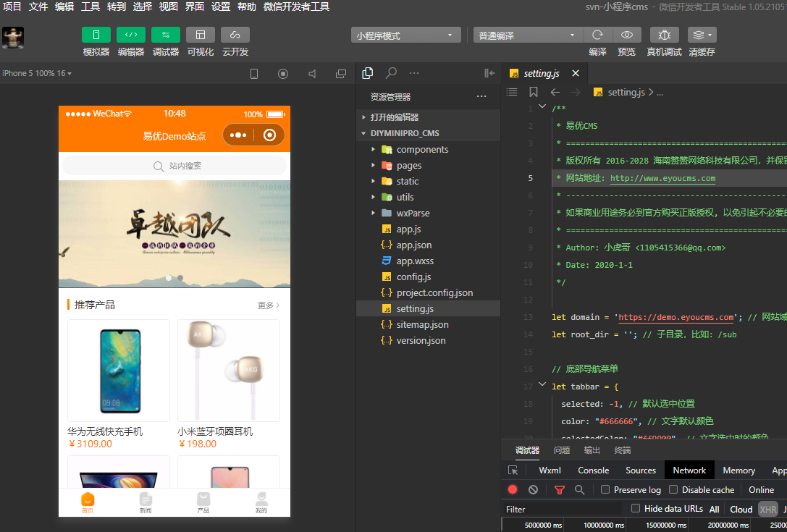
Task: Open 资源管理器 more actions ellipsis
Action: tap(481, 96)
